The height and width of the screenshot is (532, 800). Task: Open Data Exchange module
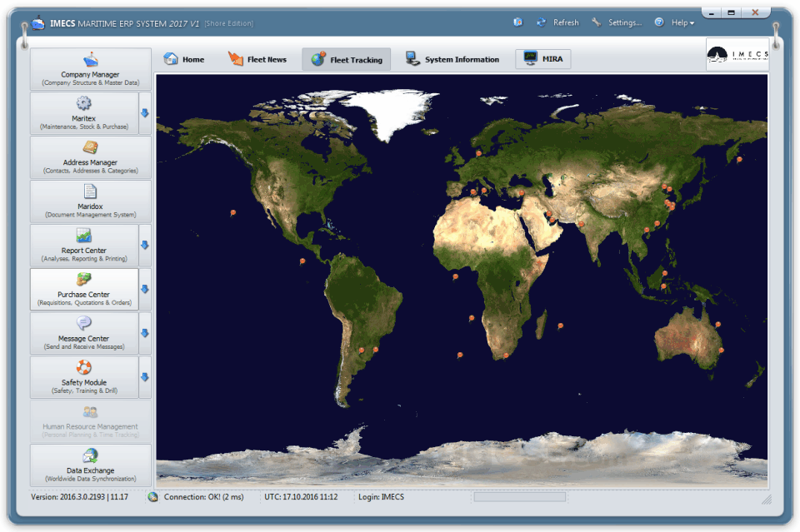[90, 465]
